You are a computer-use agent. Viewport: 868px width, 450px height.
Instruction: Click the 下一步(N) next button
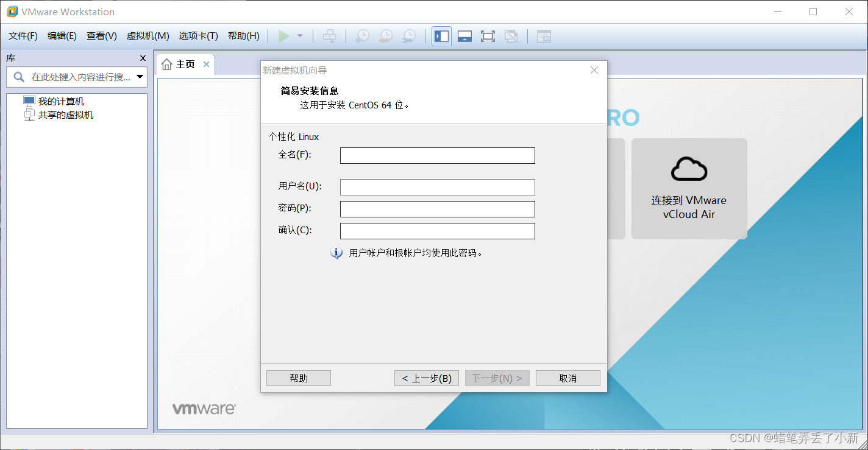[x=497, y=378]
